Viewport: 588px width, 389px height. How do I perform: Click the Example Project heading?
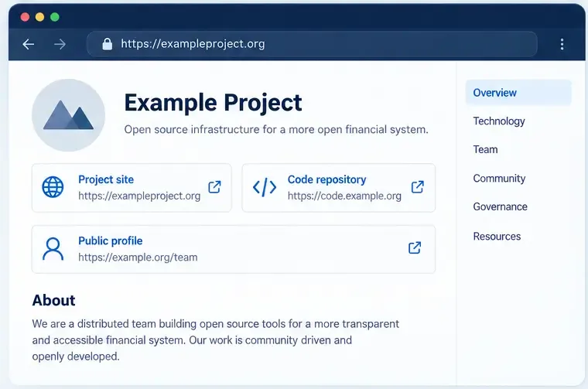[213, 103]
